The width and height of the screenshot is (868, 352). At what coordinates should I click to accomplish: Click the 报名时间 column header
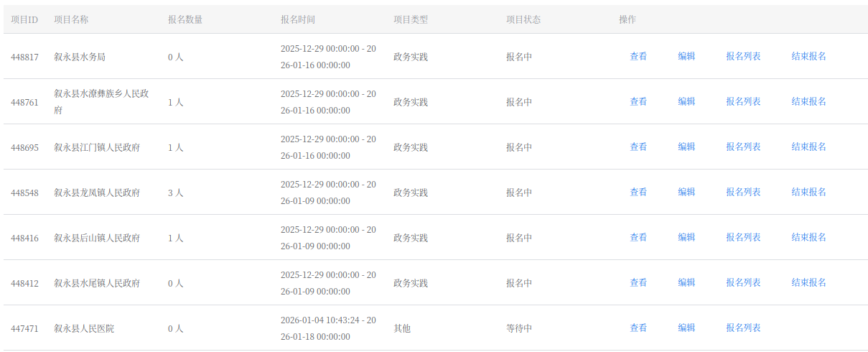[298, 19]
